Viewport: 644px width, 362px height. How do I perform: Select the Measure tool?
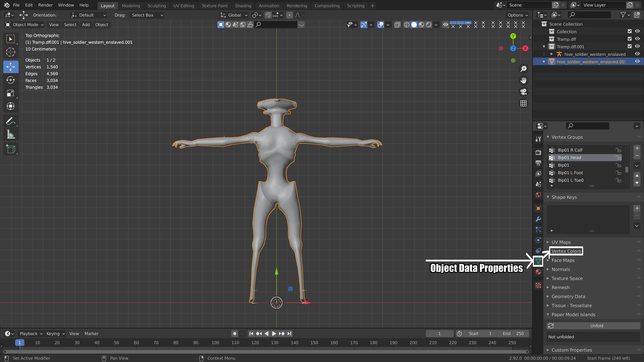pos(11,134)
